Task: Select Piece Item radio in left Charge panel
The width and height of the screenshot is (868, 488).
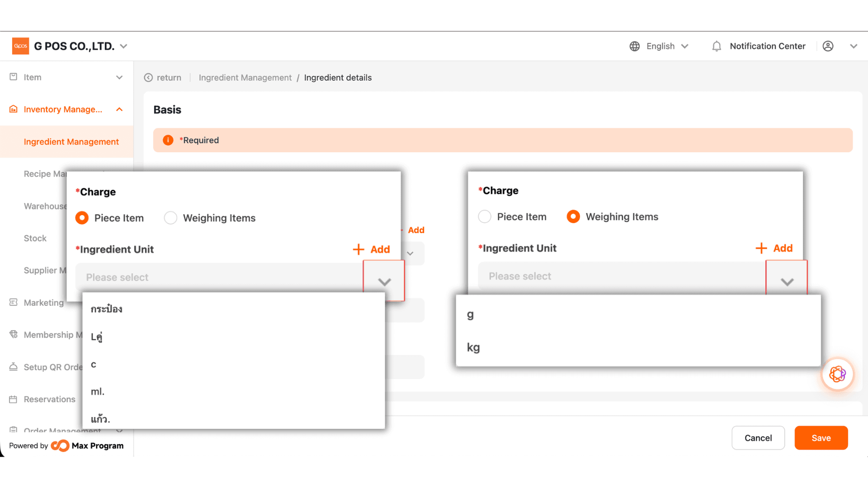Action: tap(82, 218)
